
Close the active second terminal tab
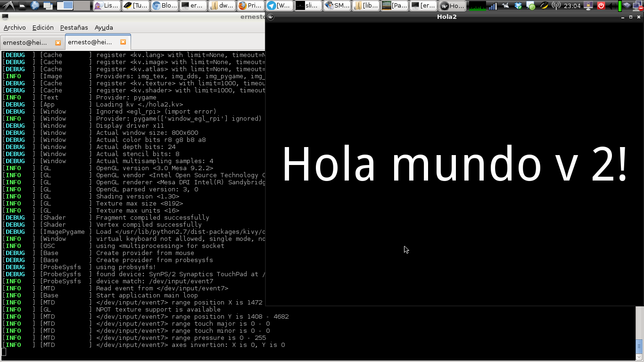[123, 42]
